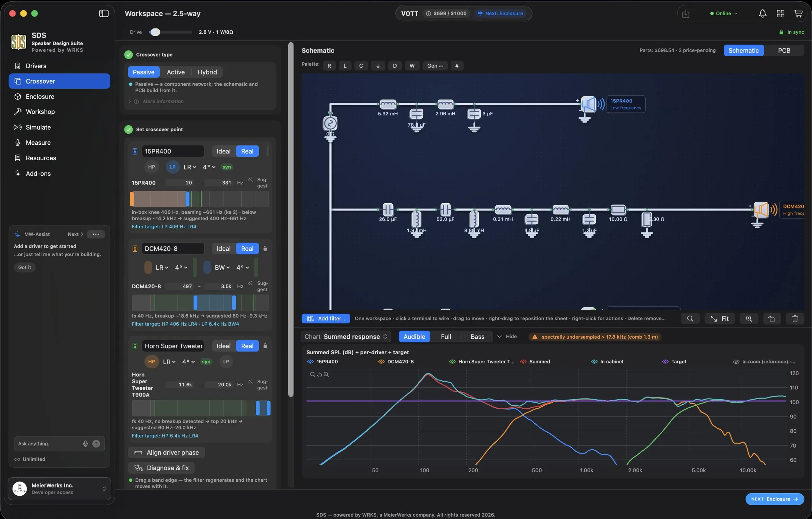
Task: Click the microphone icon in Ask anything
Action: (x=85, y=444)
